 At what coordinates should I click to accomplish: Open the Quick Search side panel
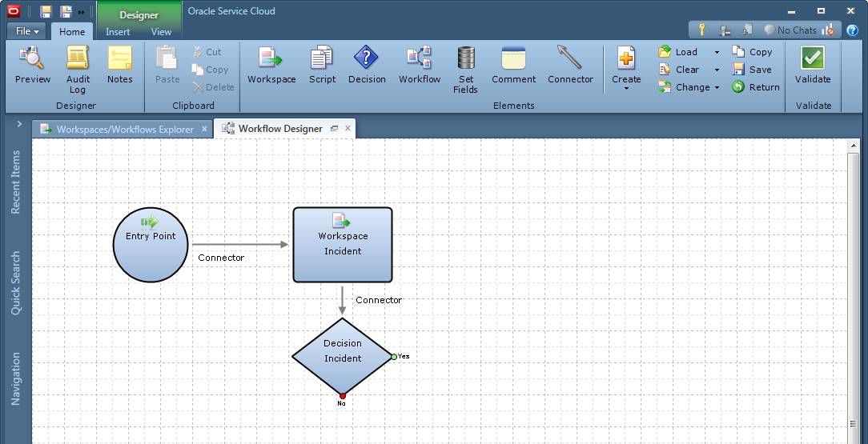[16, 283]
